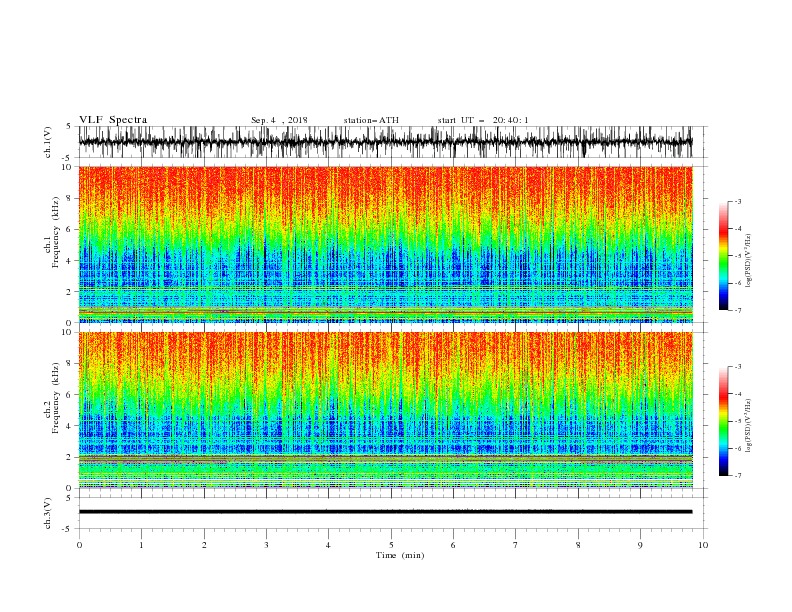Click the lower colorbar 'log(PSD)(V²/Hz)' label

(748, 426)
